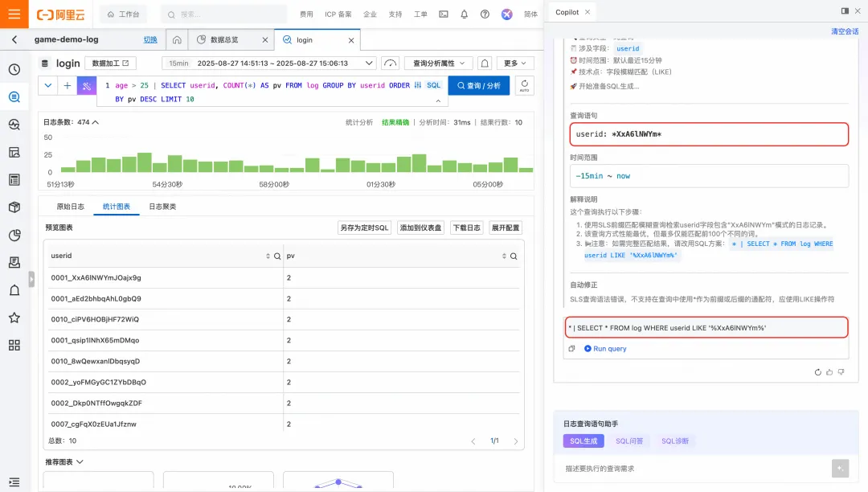Click the Query / Analyze button
The height and width of the screenshot is (492, 868).
479,86
